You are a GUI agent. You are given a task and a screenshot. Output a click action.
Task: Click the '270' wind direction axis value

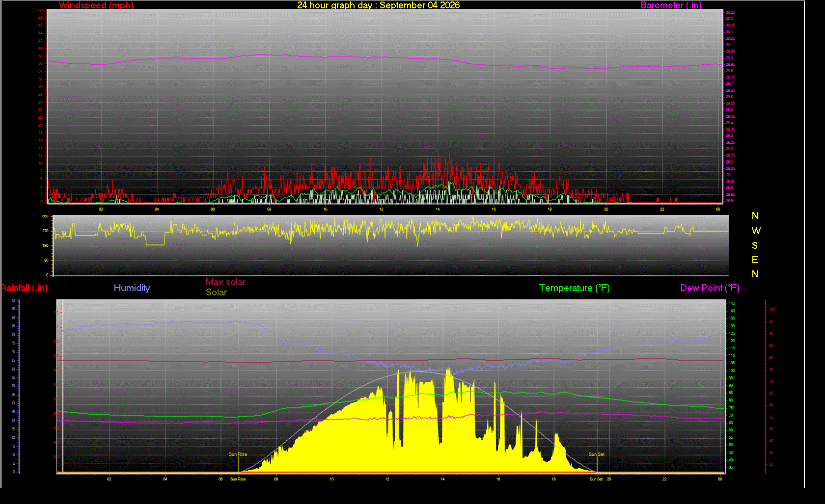[x=46, y=231]
